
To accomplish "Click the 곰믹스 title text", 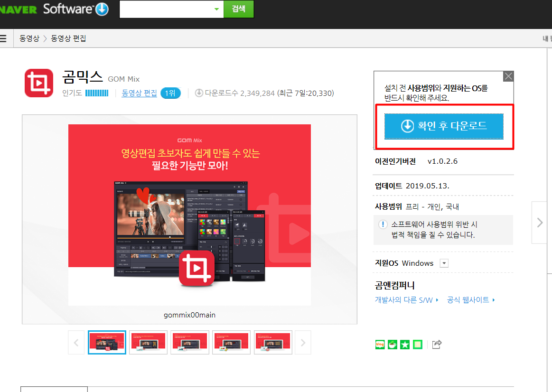I will (83, 77).
